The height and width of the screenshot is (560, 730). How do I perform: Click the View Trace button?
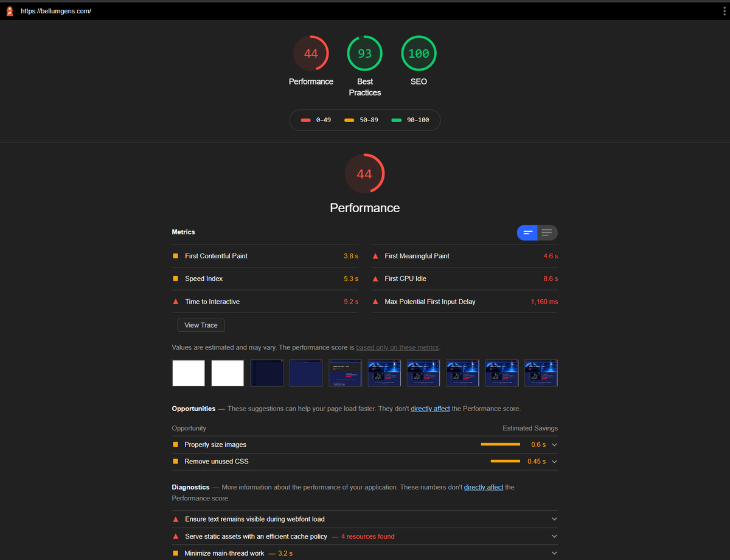(201, 325)
